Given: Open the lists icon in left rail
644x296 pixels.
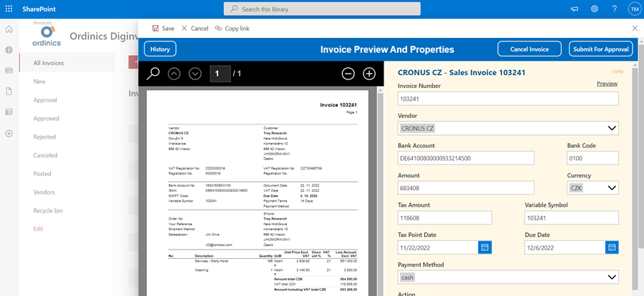Looking at the screenshot, I should click(x=9, y=112).
